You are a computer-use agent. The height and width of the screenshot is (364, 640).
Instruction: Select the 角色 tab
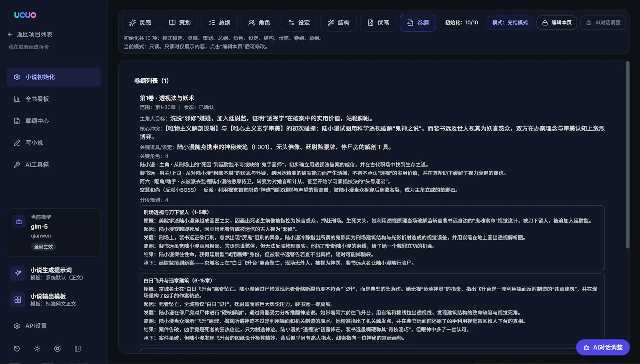tap(259, 23)
